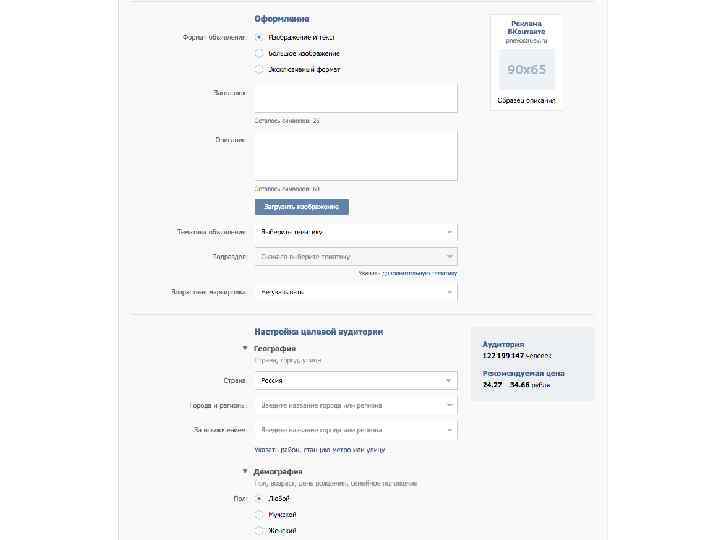Select 'Мужской' gender option
Viewport: 720px width, 540px height.
point(260,514)
